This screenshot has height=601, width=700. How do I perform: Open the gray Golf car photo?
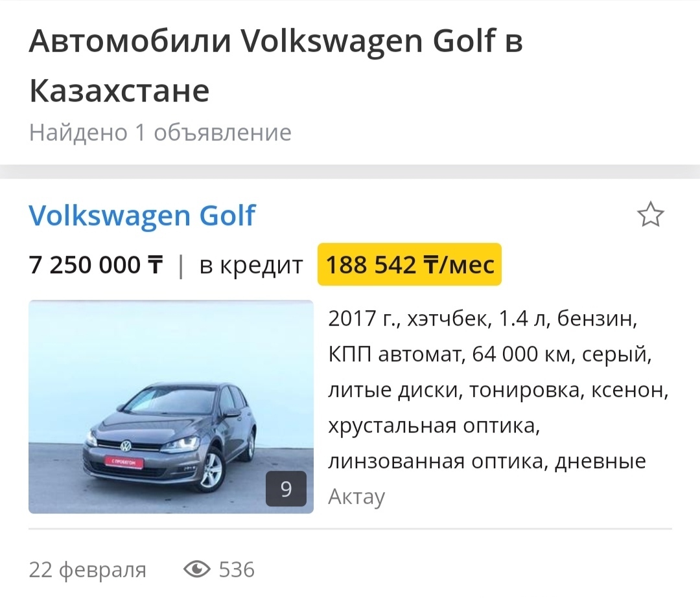pyautogui.click(x=171, y=407)
